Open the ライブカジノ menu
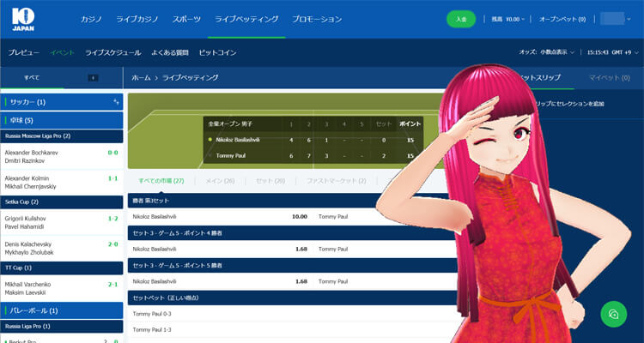644x343 pixels. coord(137,19)
